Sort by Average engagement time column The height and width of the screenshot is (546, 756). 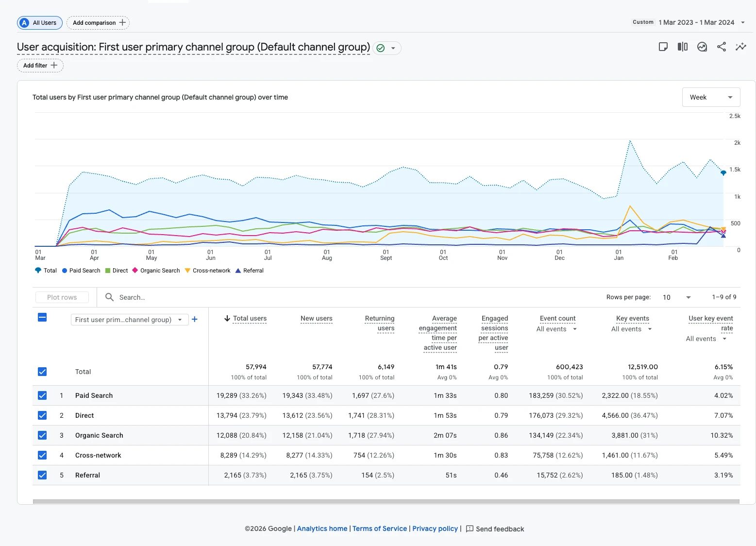438,333
